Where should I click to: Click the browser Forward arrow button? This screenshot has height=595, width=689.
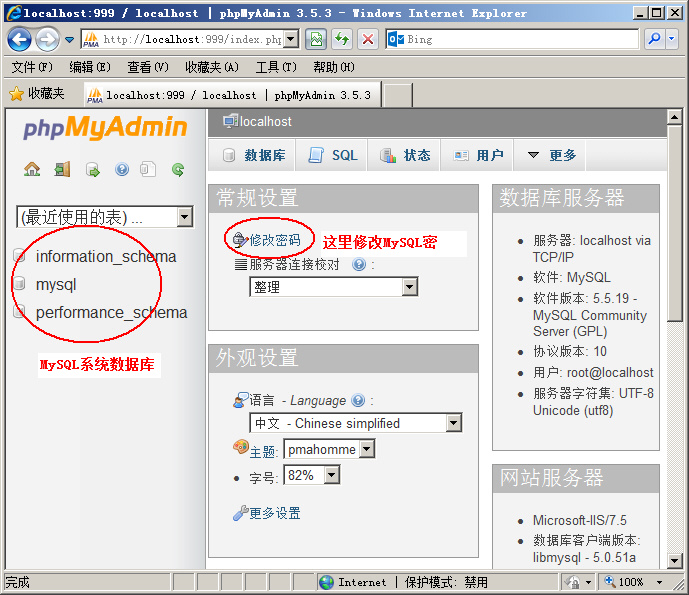(47, 40)
